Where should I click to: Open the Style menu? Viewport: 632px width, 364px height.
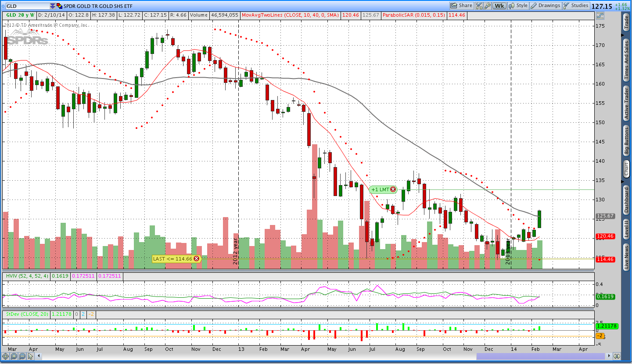(518, 6)
